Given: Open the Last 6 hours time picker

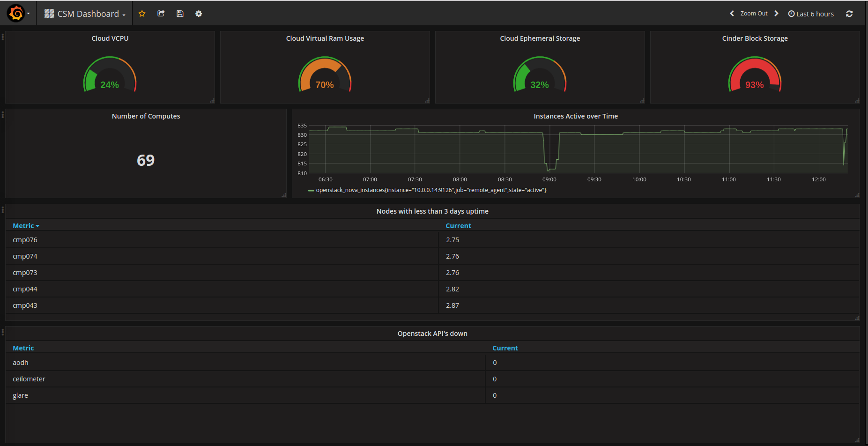Looking at the screenshot, I should point(811,14).
